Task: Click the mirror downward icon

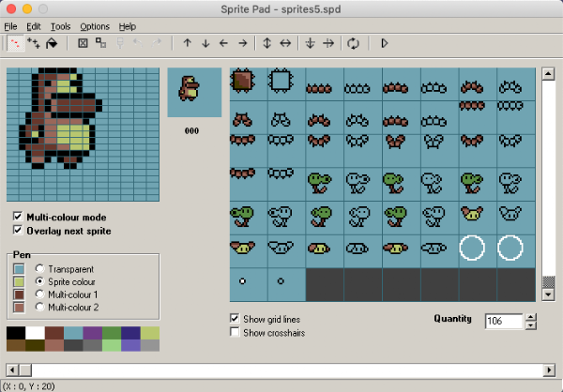Action: tap(311, 43)
